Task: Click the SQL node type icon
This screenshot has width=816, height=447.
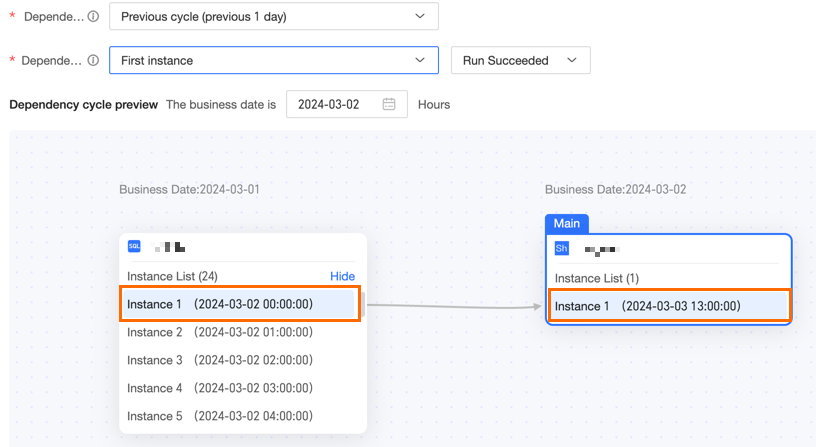Action: 134,246
